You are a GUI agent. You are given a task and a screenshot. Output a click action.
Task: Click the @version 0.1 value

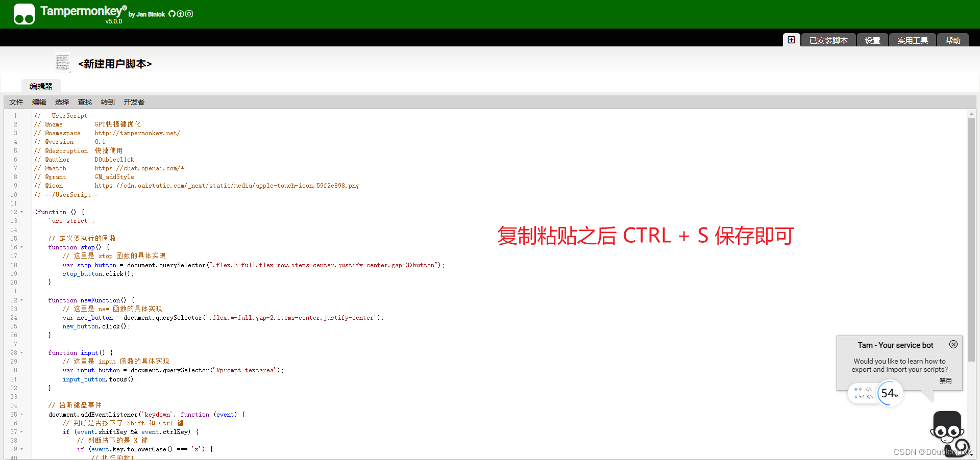click(100, 142)
